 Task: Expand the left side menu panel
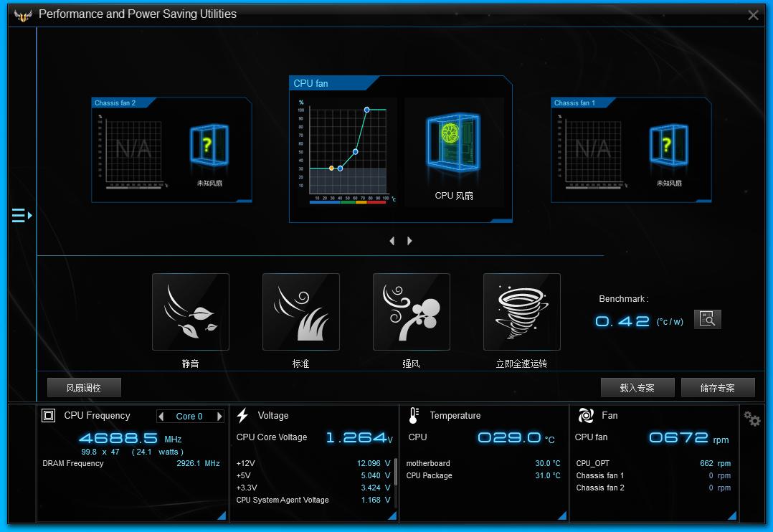pyautogui.click(x=22, y=215)
